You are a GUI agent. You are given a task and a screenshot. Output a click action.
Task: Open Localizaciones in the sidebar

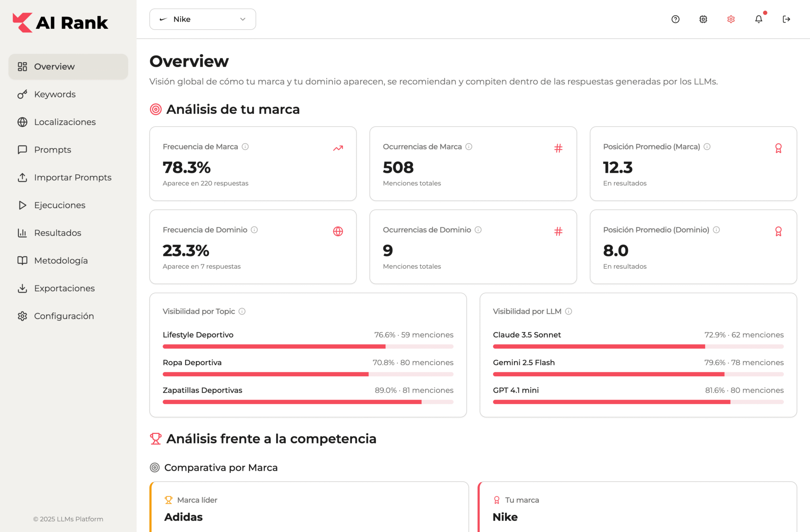68,122
